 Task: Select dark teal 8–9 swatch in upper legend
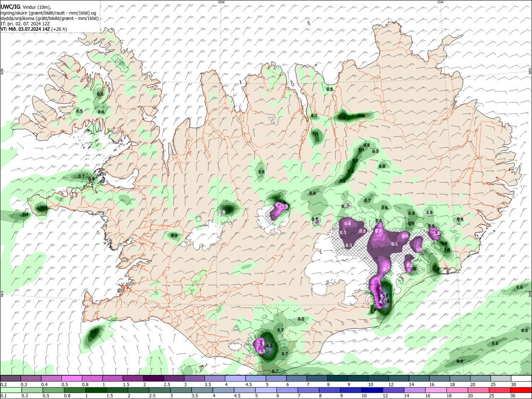pos(338,379)
